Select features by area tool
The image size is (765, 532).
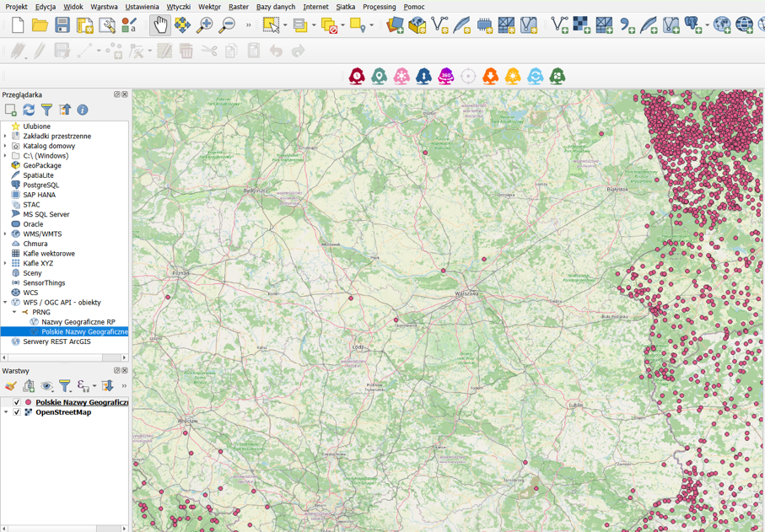[x=272, y=24]
